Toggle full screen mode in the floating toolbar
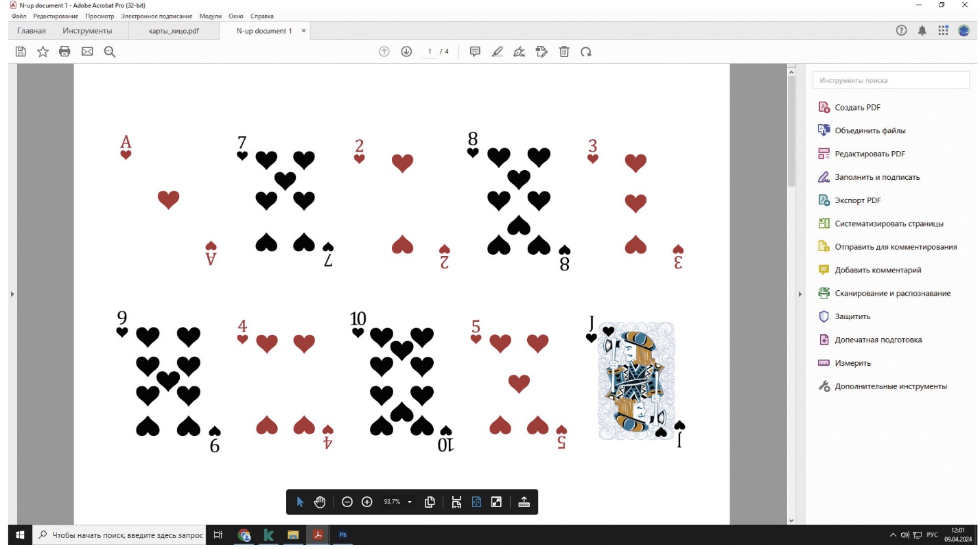The image size is (980, 549). tap(496, 502)
